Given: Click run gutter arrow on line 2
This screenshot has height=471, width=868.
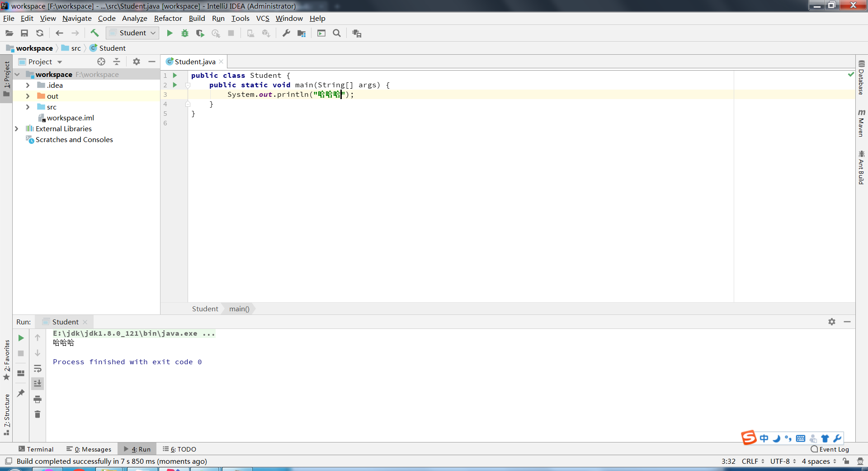Looking at the screenshot, I should tap(175, 85).
